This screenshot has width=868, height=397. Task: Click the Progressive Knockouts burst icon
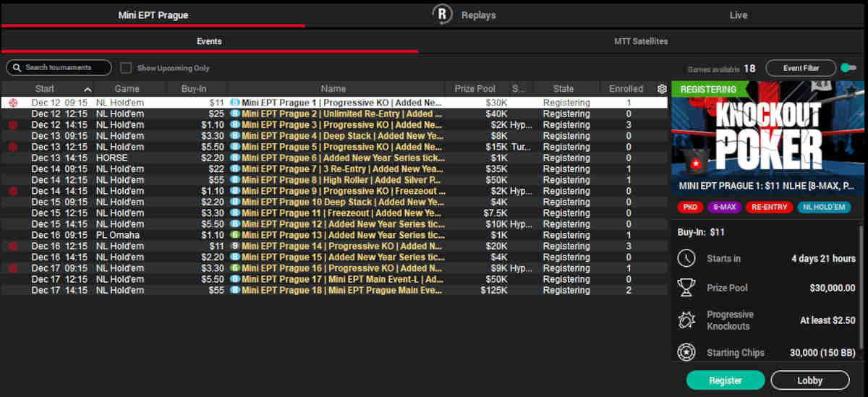pyautogui.click(x=686, y=320)
